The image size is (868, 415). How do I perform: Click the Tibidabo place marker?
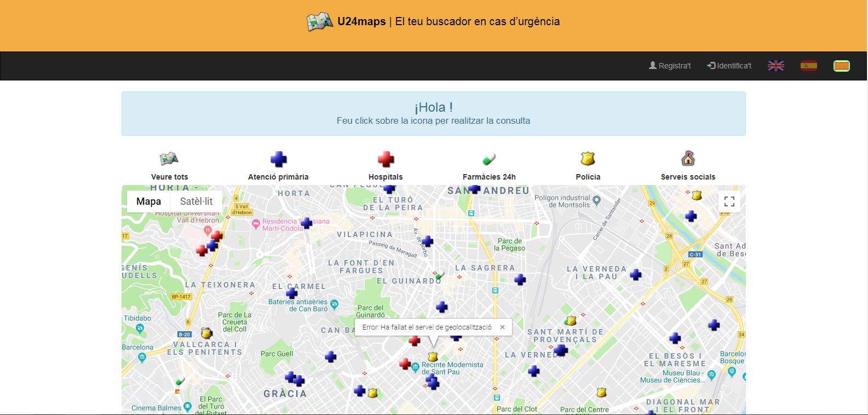tap(140, 328)
